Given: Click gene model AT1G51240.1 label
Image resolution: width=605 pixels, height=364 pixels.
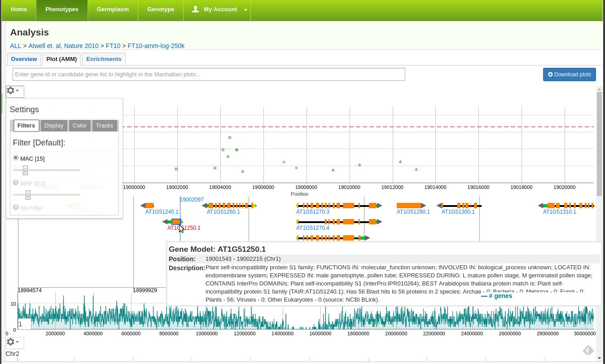Looking at the screenshot, I should (x=162, y=212).
